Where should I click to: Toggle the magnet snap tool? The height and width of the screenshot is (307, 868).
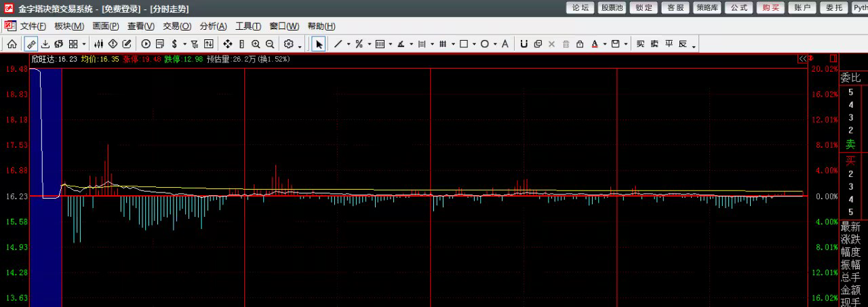524,44
